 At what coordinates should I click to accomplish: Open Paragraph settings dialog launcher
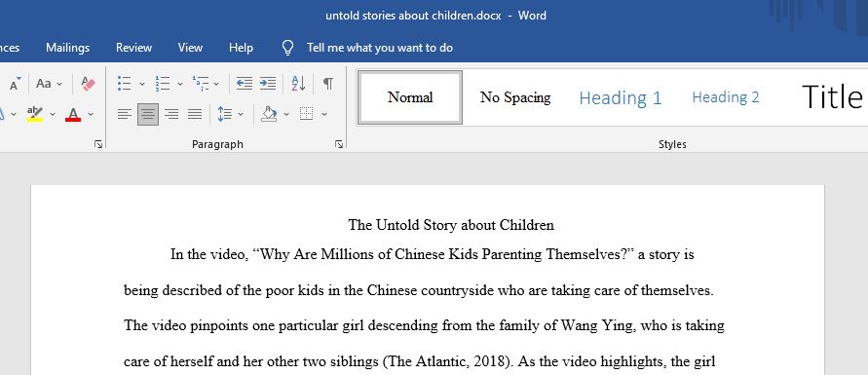pyautogui.click(x=339, y=144)
